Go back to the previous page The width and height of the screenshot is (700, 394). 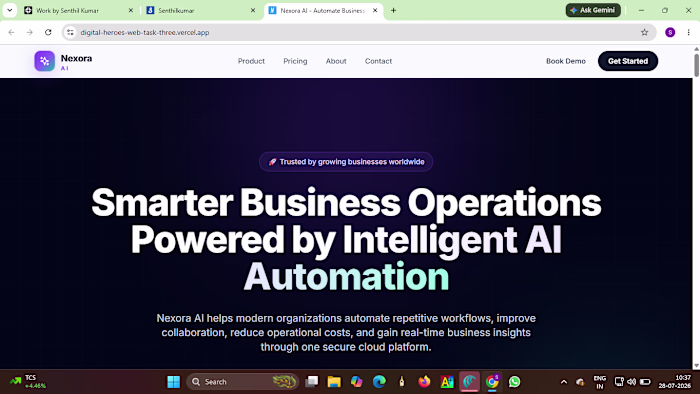(12, 32)
